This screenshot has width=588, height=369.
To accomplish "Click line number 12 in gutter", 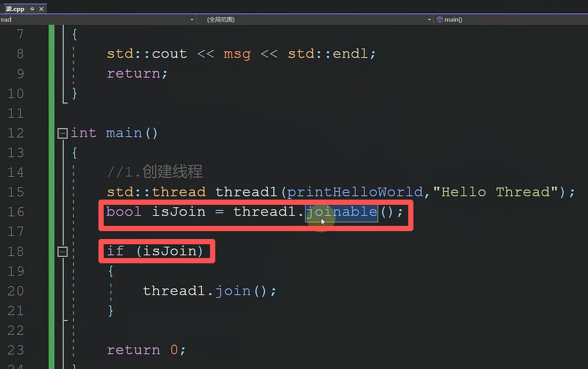I will 16,133.
